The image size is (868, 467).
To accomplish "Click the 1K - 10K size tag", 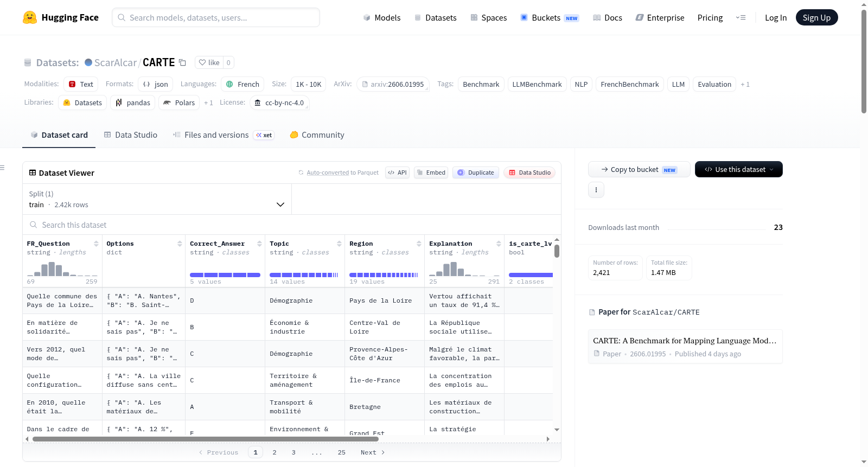I will [309, 84].
